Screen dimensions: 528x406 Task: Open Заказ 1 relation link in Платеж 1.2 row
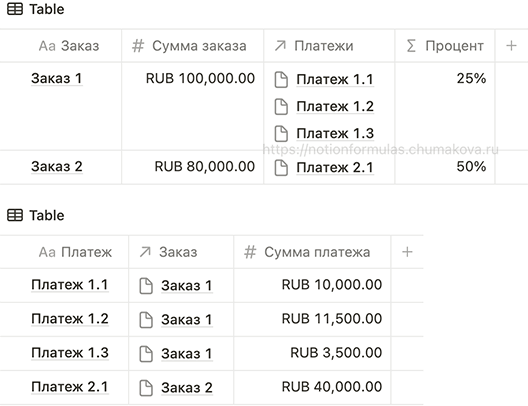tap(187, 320)
